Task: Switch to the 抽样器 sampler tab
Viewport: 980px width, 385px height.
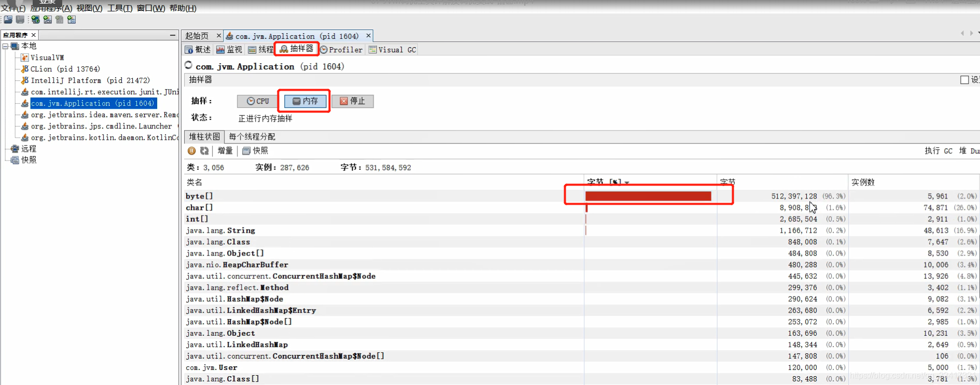Action: 297,49
